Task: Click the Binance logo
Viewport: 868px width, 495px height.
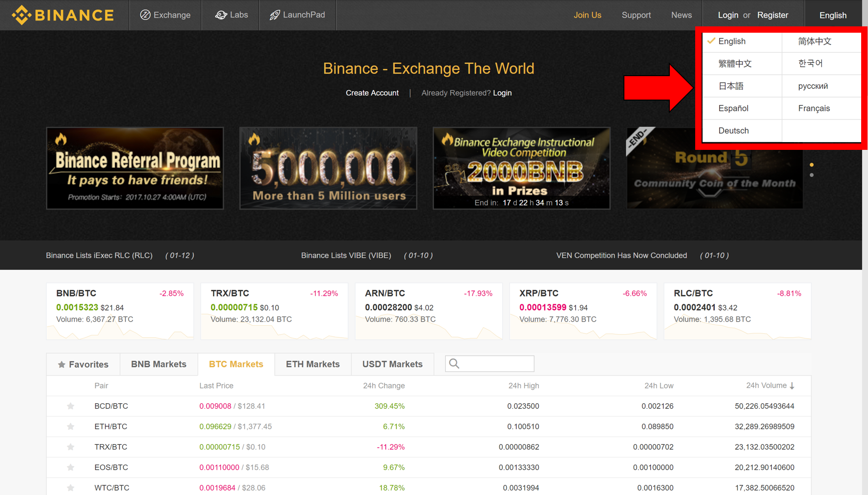Action: (63, 15)
